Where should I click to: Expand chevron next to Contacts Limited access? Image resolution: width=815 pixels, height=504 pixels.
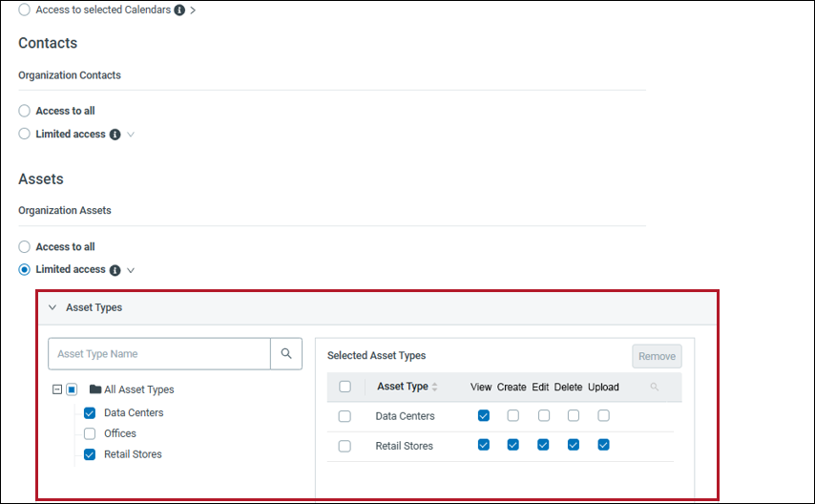pos(131,135)
